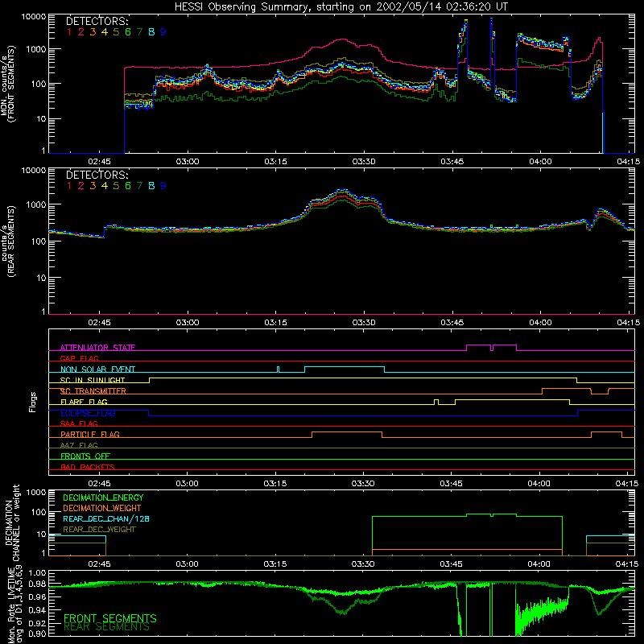Click 02:45 time tick below decimation panel
644x644 pixels.
(x=99, y=564)
